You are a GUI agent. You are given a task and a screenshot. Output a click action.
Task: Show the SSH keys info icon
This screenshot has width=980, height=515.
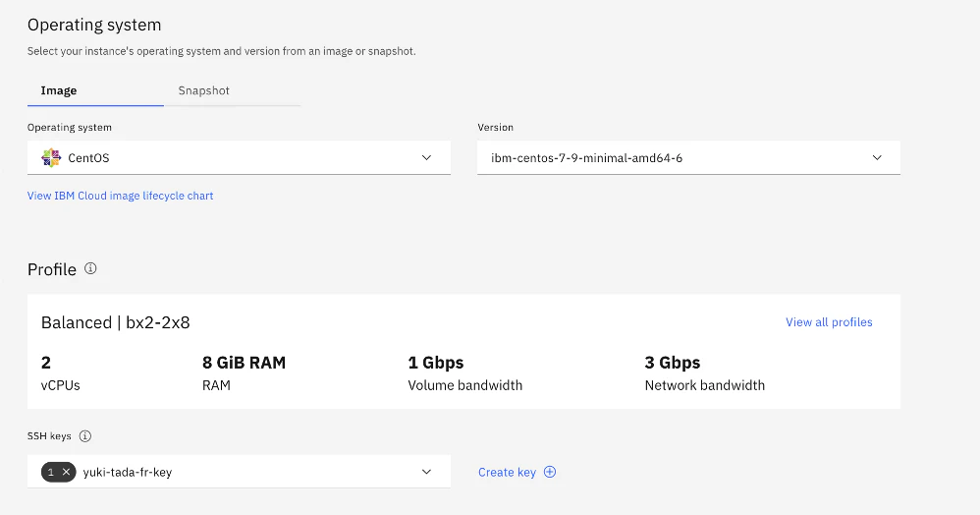[x=85, y=436]
